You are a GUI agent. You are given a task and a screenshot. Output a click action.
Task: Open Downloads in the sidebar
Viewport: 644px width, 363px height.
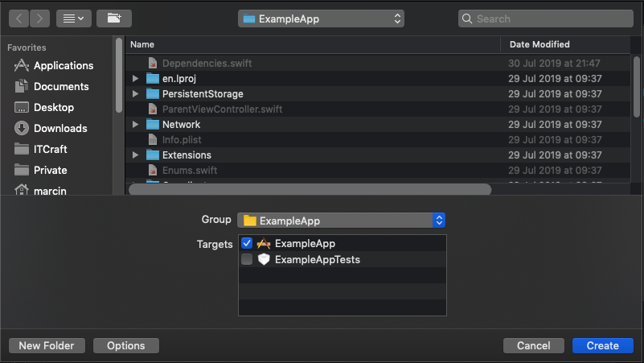60,129
